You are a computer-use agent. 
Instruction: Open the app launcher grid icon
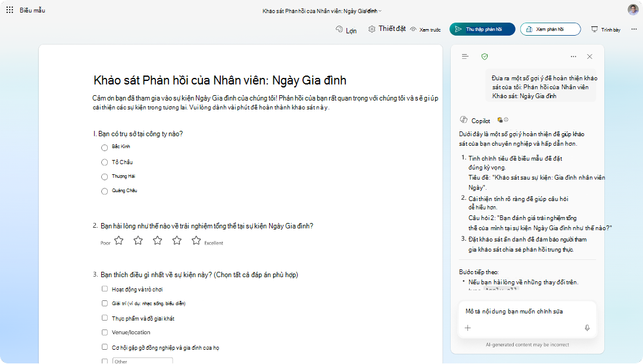tap(10, 10)
